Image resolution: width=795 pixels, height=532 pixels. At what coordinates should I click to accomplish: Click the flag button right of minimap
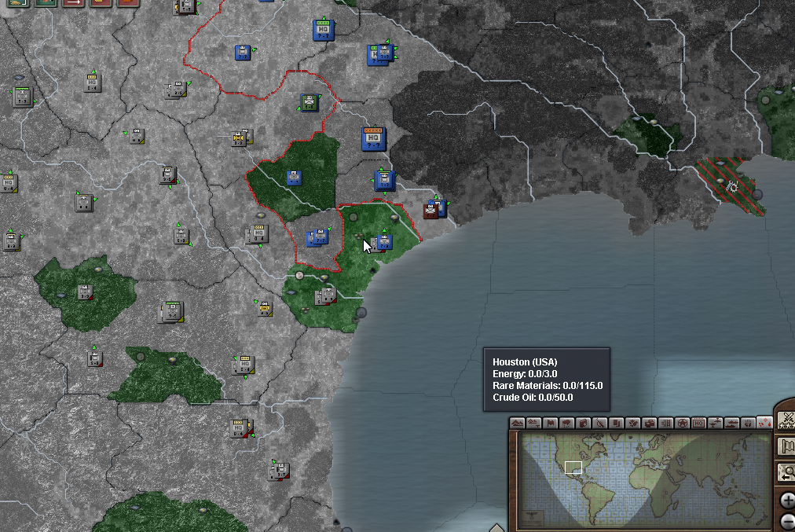[787, 447]
